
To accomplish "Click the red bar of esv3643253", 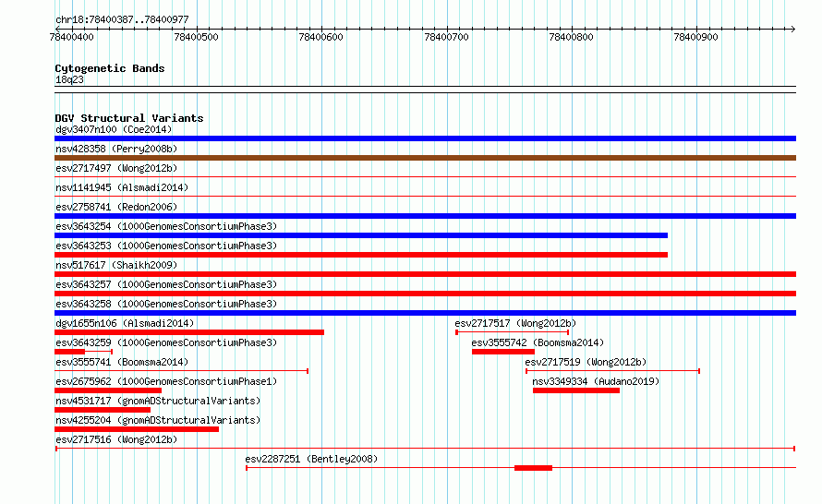I will (x=361, y=255).
